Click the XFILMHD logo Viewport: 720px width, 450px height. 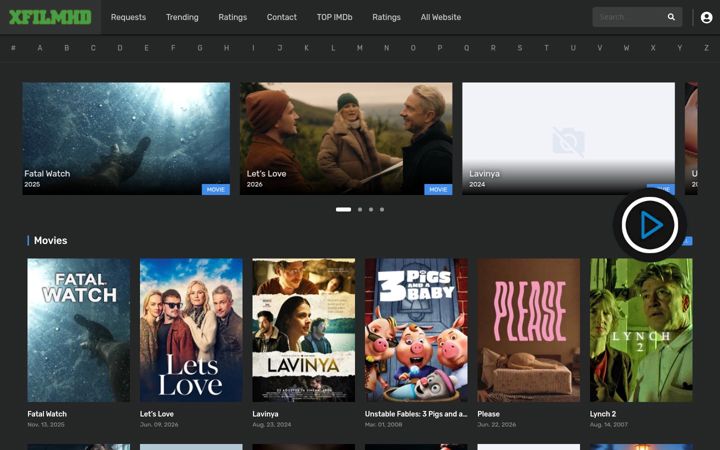coord(50,17)
